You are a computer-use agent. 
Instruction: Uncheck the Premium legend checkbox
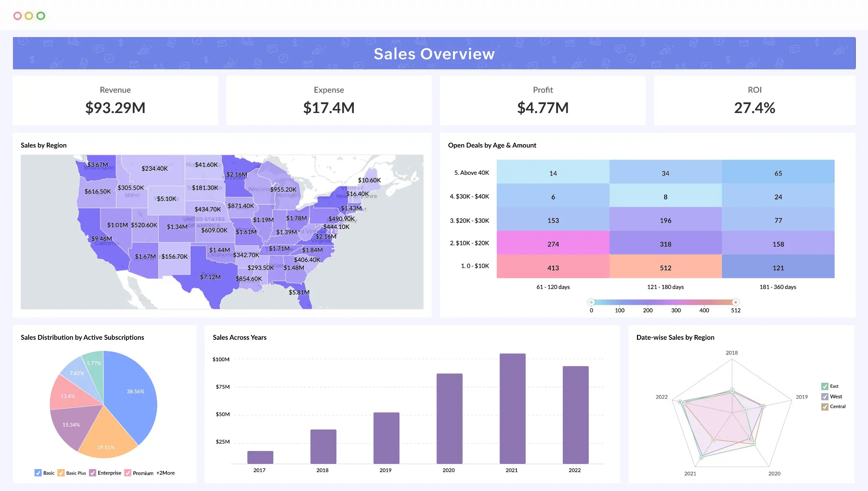[128, 473]
